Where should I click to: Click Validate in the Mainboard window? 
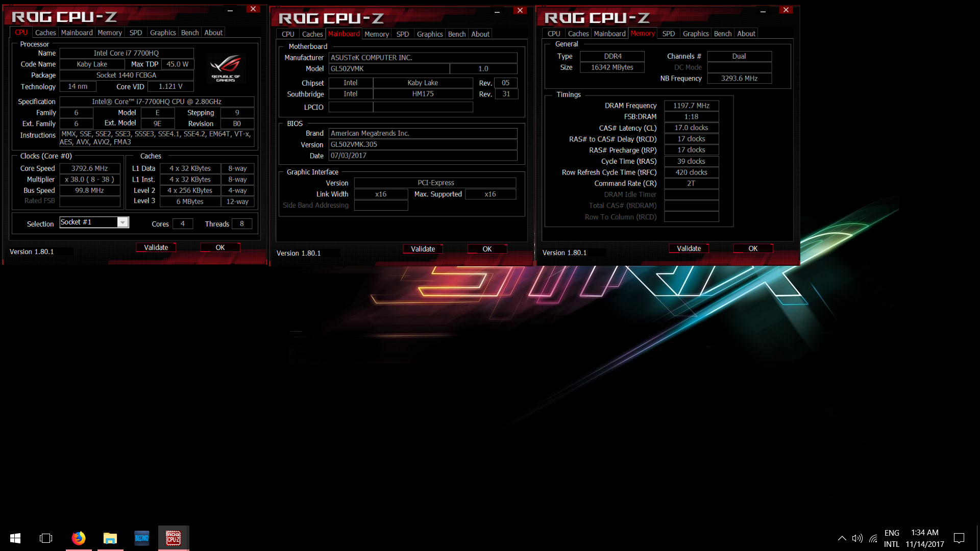pyautogui.click(x=423, y=249)
